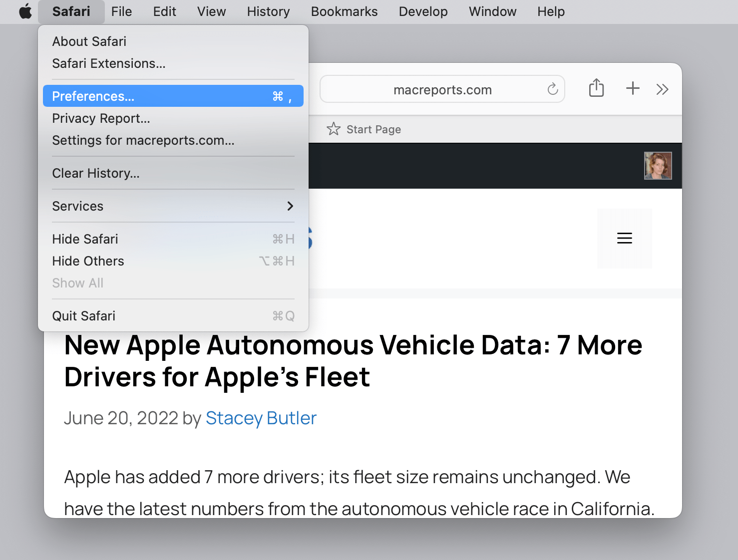Choose Hide Safari

pos(173,239)
